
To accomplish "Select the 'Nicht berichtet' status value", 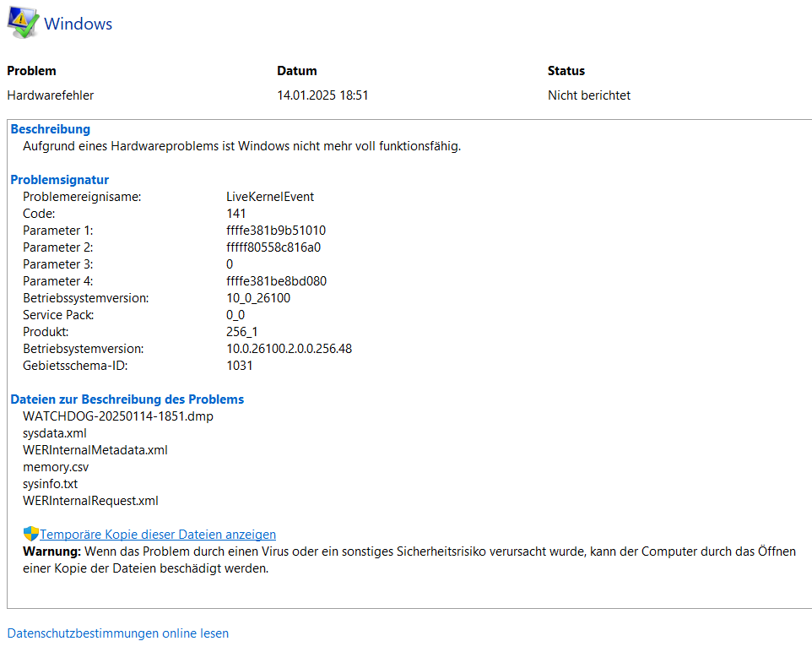I will tap(589, 95).
